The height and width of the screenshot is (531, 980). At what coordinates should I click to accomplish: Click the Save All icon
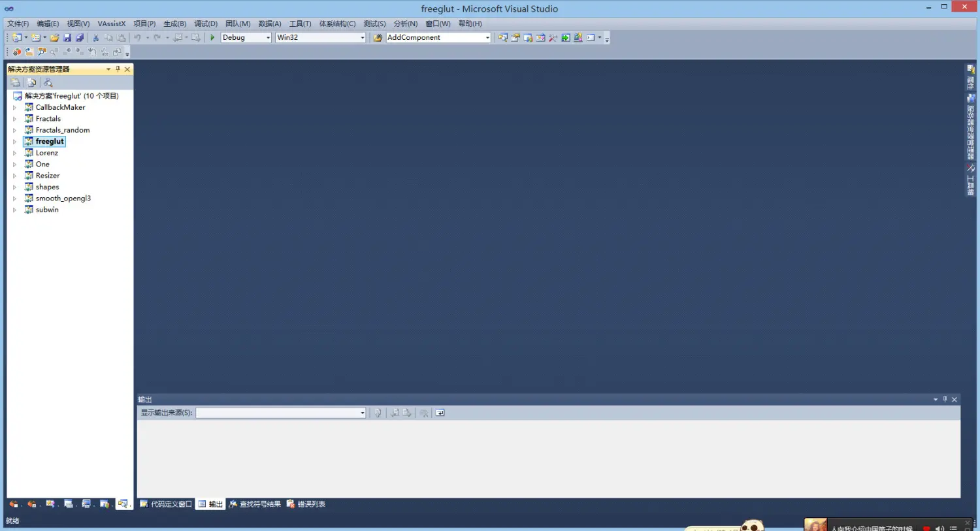click(x=80, y=38)
